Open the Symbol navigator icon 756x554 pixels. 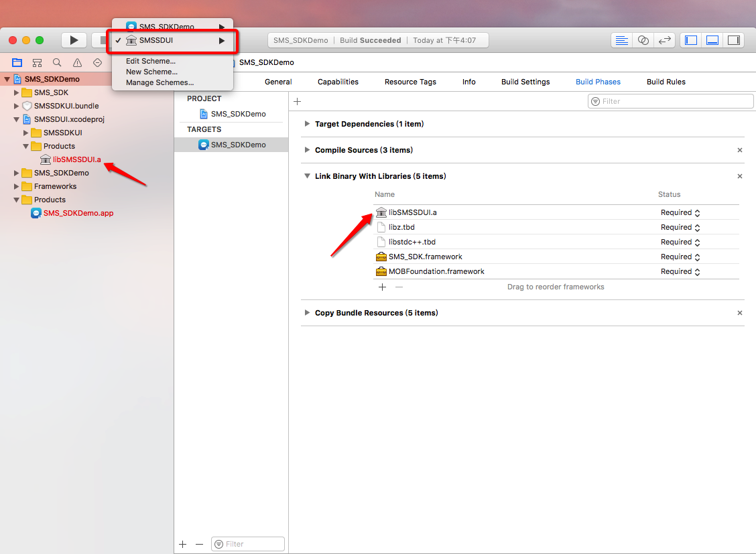coord(37,62)
